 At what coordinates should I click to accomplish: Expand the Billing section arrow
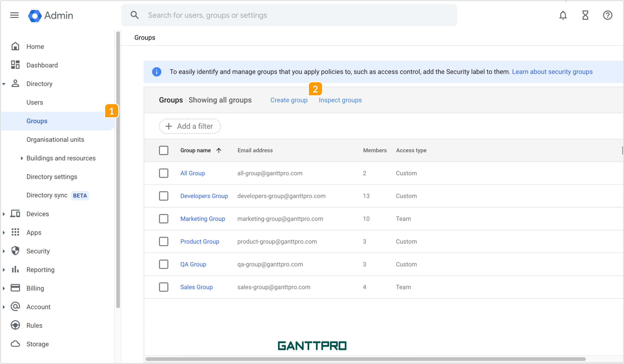(x=4, y=288)
